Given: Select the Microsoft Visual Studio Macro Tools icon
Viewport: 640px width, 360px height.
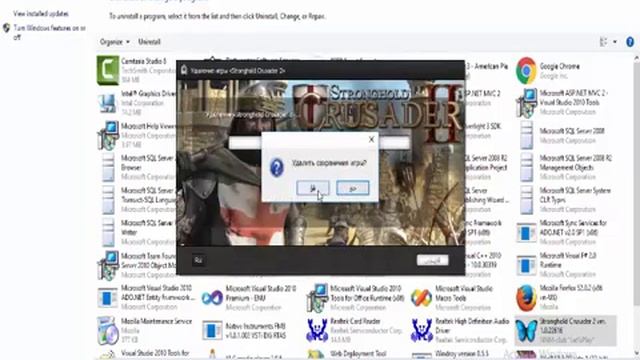Looking at the screenshot, I should coord(421,298).
